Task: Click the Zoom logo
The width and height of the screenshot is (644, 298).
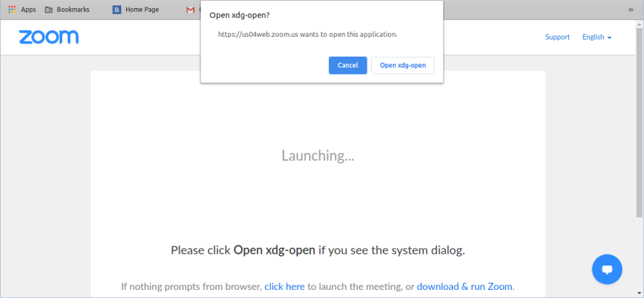Action: click(49, 37)
